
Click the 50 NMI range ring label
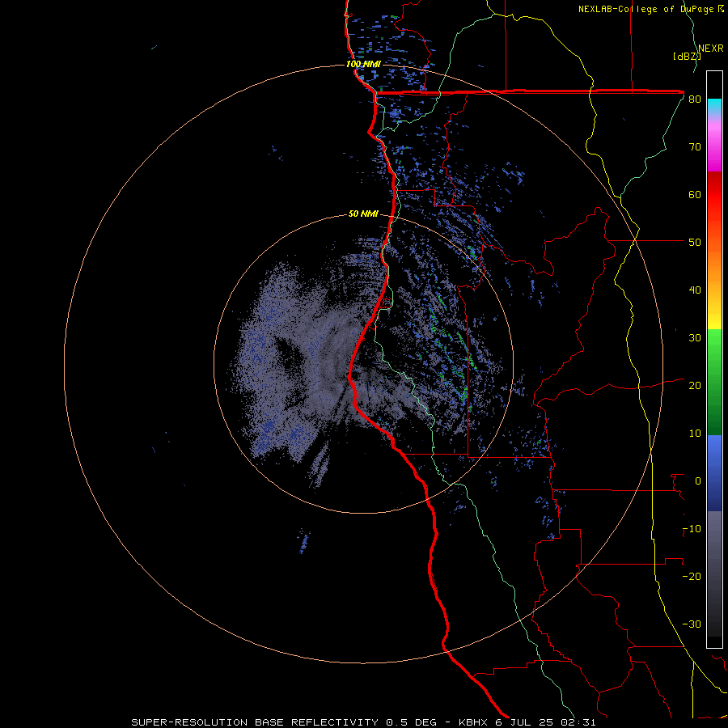click(363, 214)
